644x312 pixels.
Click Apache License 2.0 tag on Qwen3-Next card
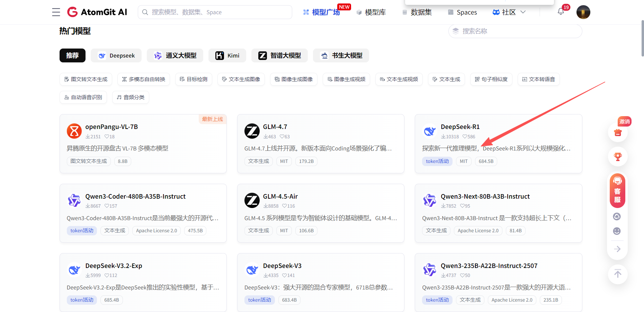click(x=478, y=231)
